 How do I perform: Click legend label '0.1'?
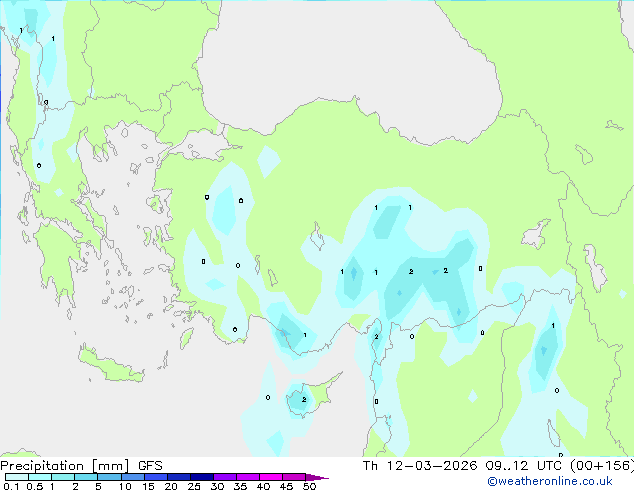click(11, 486)
